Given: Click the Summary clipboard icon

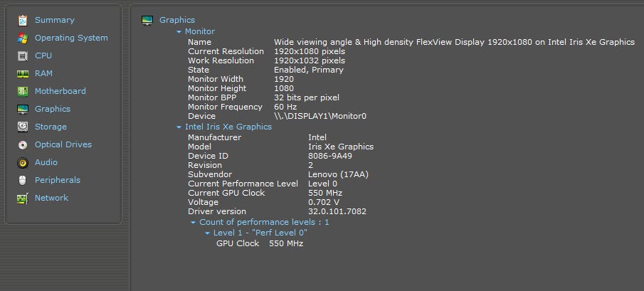Looking at the screenshot, I should click(x=23, y=20).
